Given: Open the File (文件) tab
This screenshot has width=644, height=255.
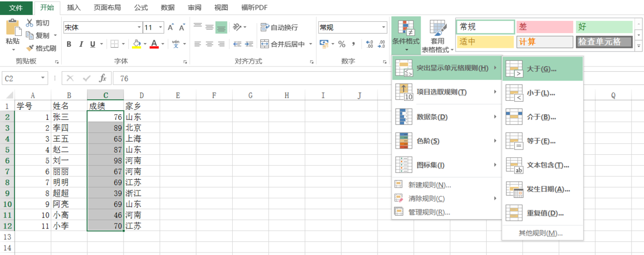Looking at the screenshot, I should click(x=16, y=7).
